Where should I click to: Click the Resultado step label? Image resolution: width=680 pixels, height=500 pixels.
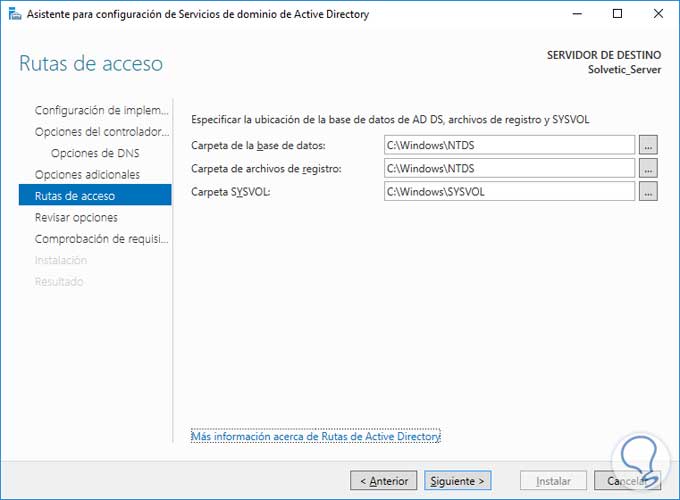click(x=59, y=282)
